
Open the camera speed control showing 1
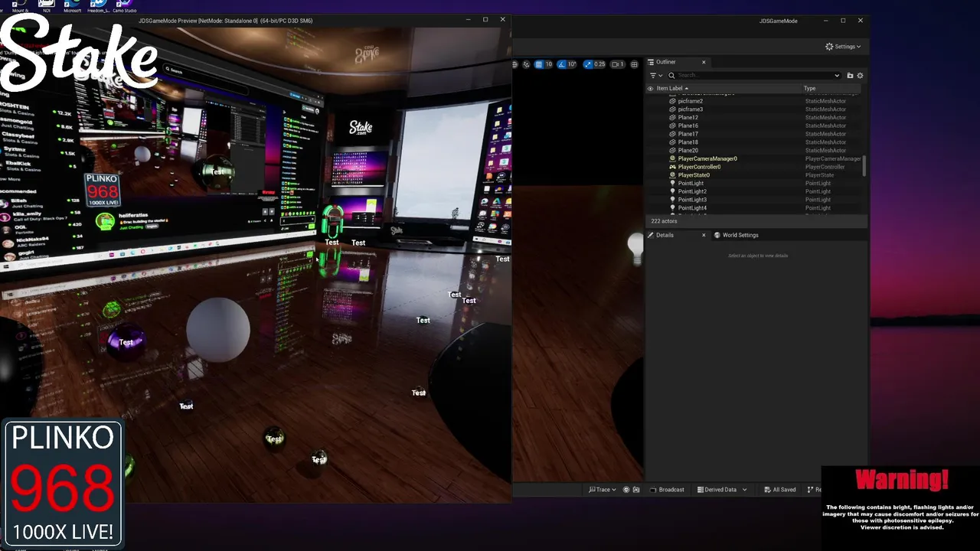(619, 64)
